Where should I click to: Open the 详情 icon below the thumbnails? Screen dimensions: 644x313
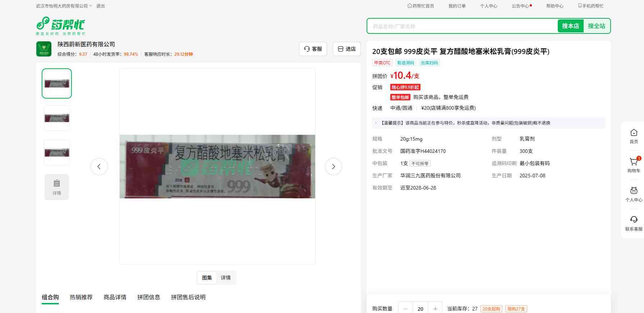click(57, 187)
